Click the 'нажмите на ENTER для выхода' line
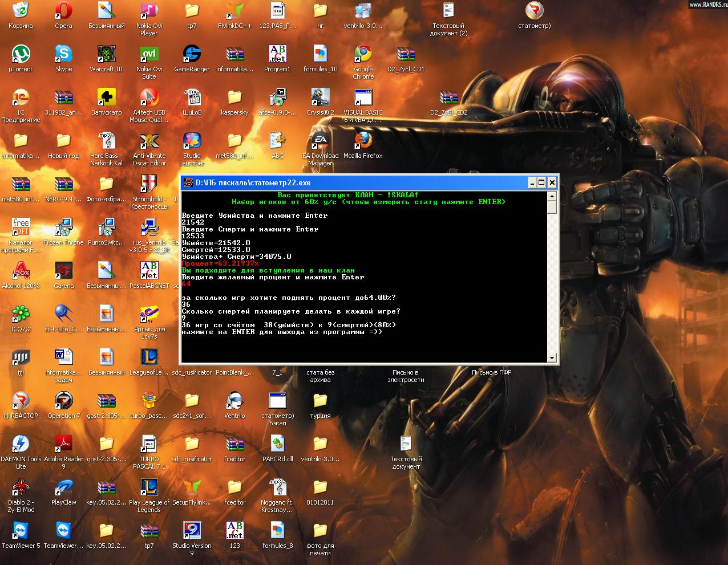Viewport: 728px width, 565px height. pos(282,332)
